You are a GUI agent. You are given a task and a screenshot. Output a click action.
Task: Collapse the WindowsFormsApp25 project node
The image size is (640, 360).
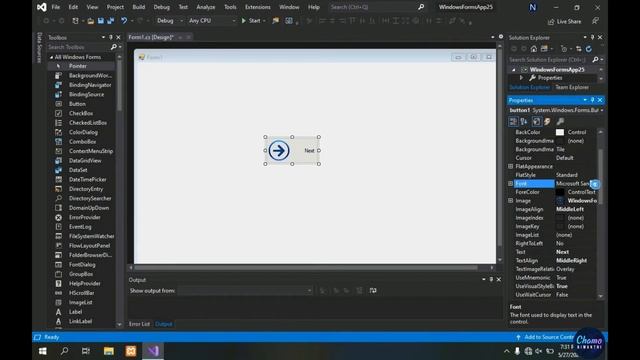pyautogui.click(x=513, y=70)
